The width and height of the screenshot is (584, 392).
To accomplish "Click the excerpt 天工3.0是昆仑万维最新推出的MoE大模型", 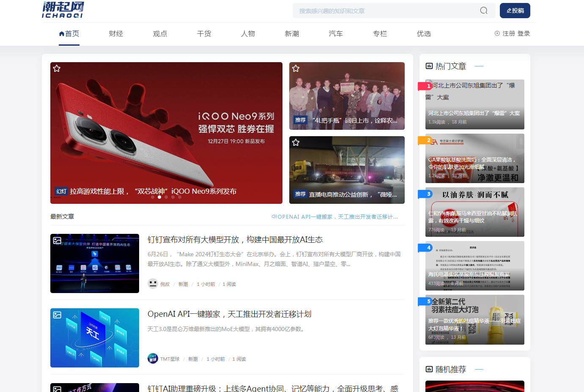I will pyautogui.click(x=226, y=329).
